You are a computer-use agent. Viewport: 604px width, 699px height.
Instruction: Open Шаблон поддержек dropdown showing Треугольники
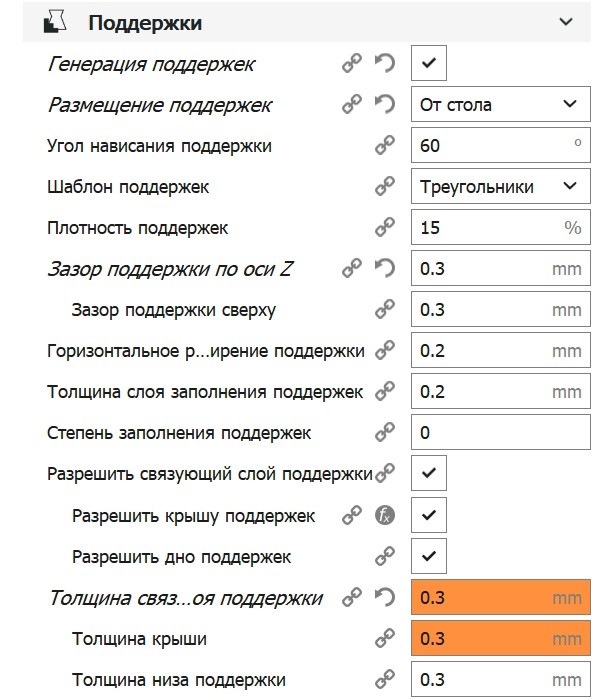coord(499,187)
